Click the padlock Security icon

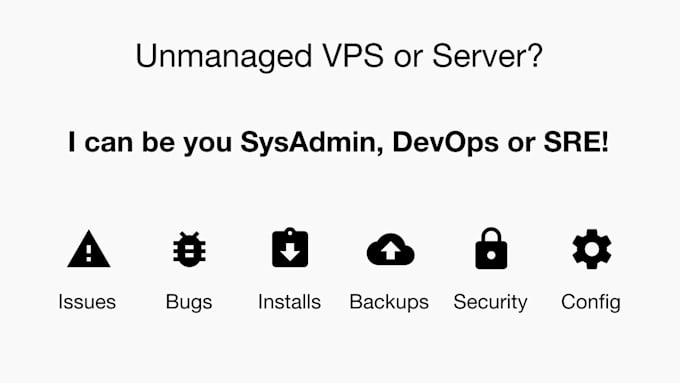[491, 249]
